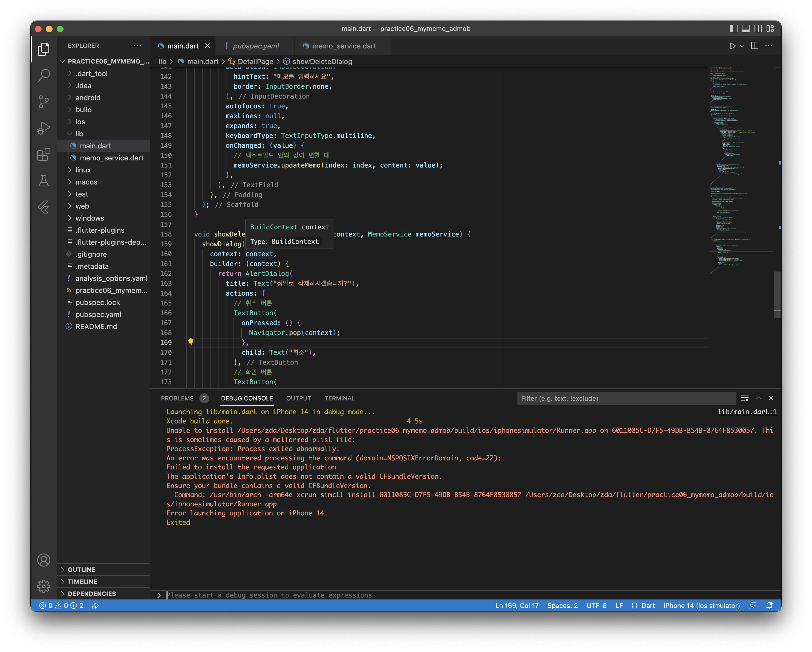Expand the .dart_tool folder
The image size is (812, 652).
click(x=103, y=73)
